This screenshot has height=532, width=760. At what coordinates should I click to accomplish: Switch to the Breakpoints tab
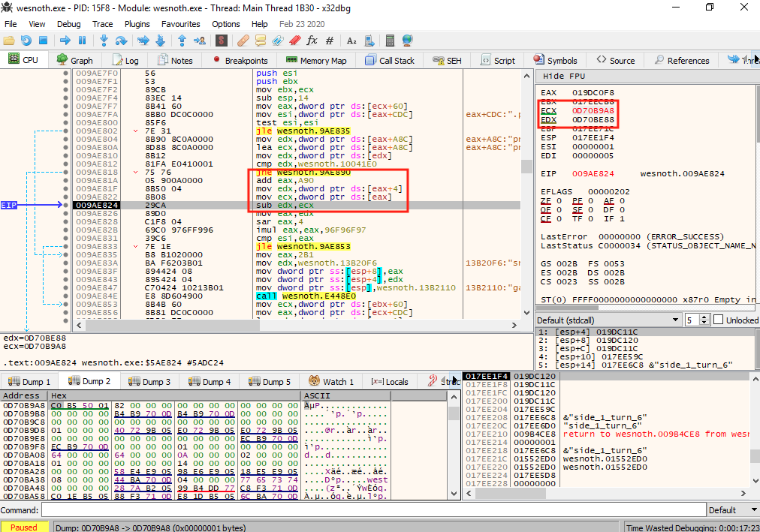pyautogui.click(x=240, y=61)
